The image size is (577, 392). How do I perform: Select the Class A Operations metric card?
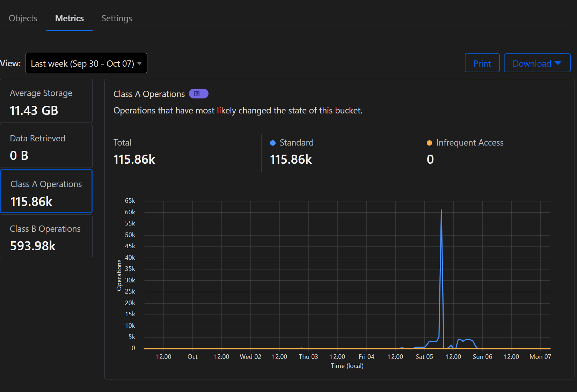pyautogui.click(x=46, y=191)
